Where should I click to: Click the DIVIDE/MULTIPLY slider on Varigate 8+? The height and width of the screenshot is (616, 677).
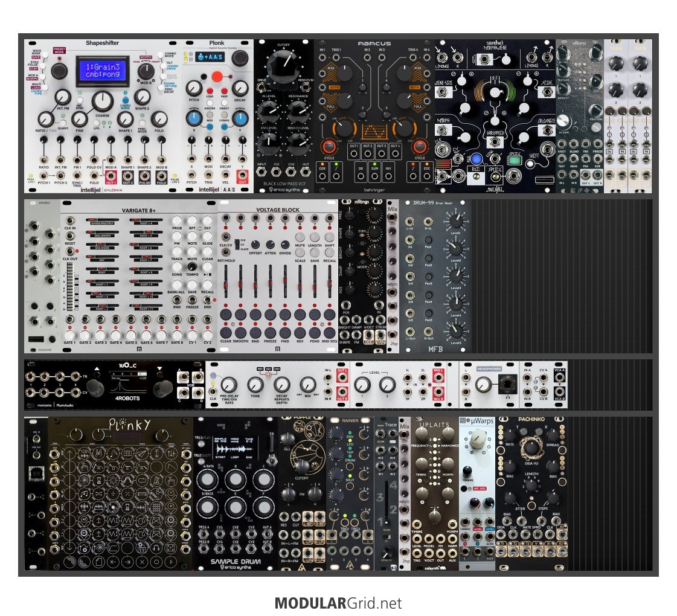(x=102, y=220)
